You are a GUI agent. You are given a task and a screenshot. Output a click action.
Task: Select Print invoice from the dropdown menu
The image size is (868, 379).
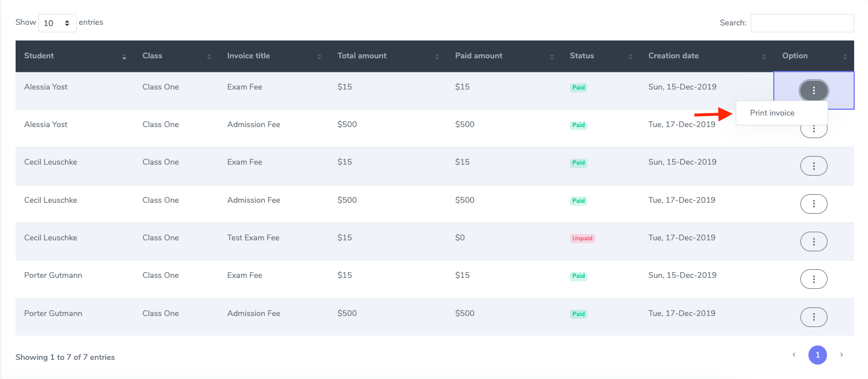click(x=781, y=113)
